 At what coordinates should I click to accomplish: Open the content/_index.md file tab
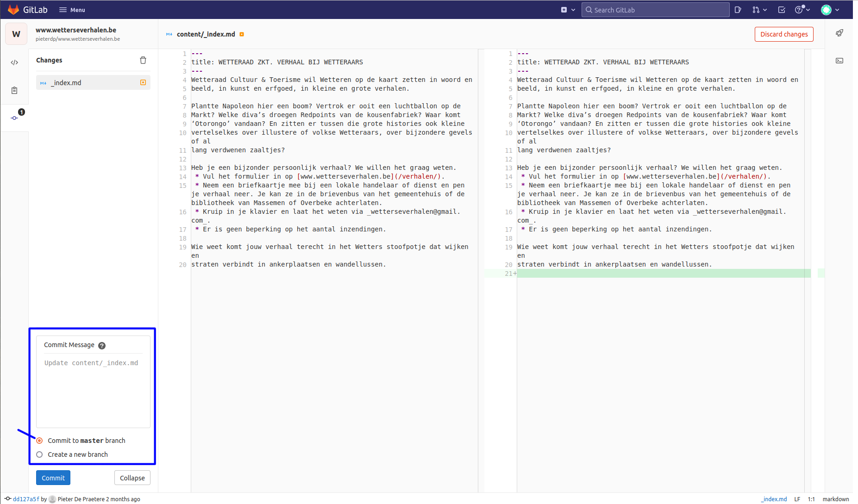click(205, 34)
